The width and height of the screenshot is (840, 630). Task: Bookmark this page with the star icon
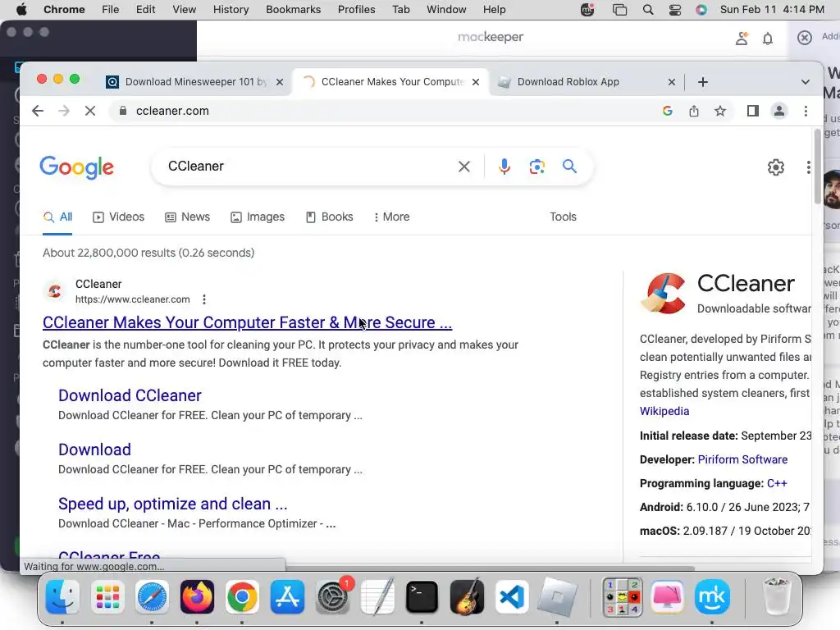coord(720,111)
